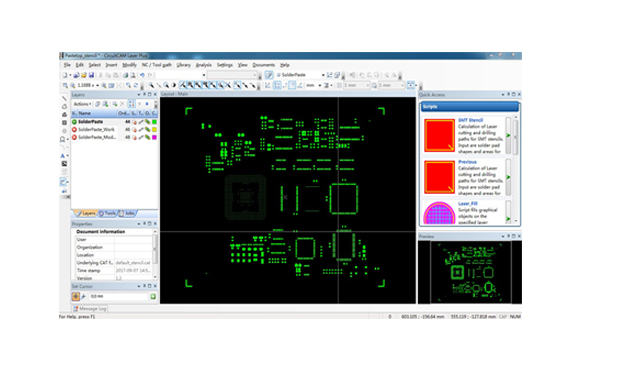This screenshot has height=370, width=640.
Task: Select the SolderPaste_Work layer row
Action: 114,129
